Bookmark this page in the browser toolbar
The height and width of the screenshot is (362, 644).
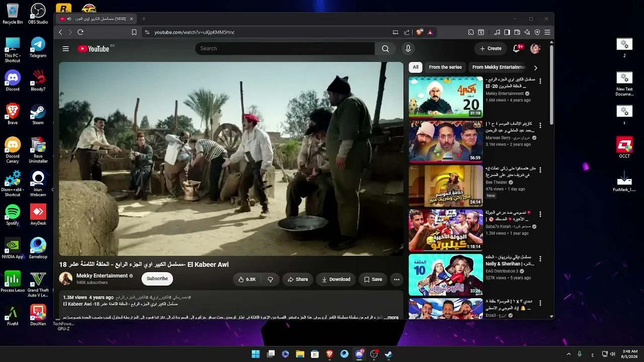point(134,32)
